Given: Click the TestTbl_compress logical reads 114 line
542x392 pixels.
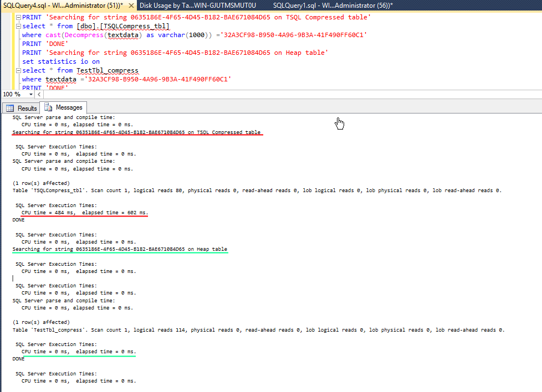Looking at the screenshot, I should coord(258,330).
